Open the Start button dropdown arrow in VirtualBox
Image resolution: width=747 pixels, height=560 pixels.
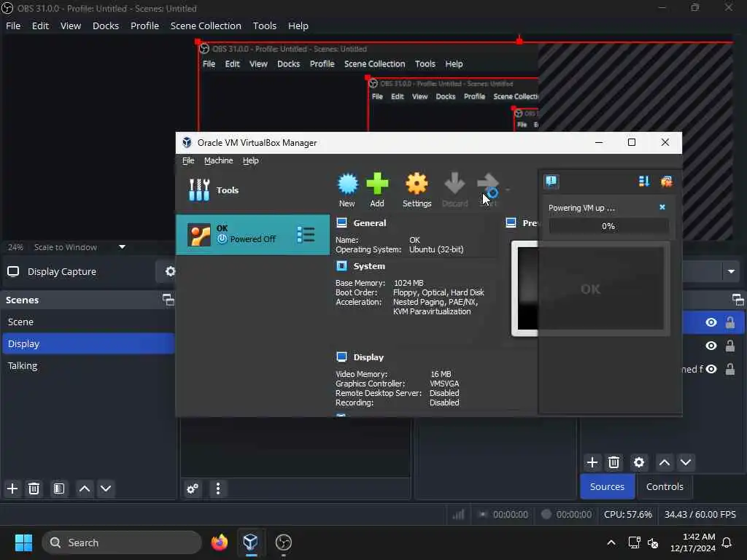tap(508, 190)
